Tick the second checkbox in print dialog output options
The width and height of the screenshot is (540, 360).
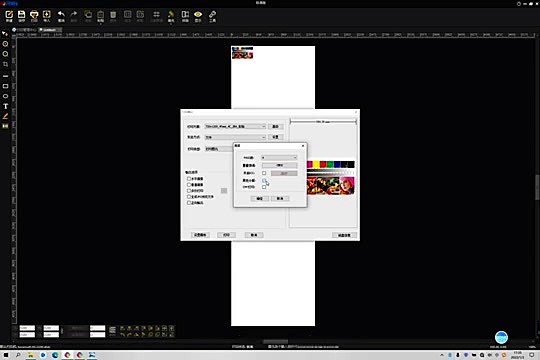189,185
